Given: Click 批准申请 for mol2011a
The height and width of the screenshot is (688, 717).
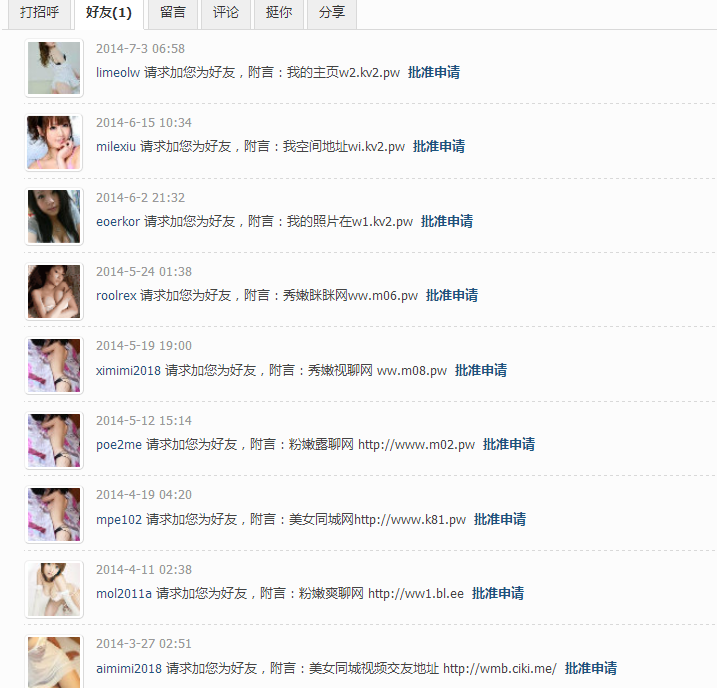Looking at the screenshot, I should tap(498, 593).
